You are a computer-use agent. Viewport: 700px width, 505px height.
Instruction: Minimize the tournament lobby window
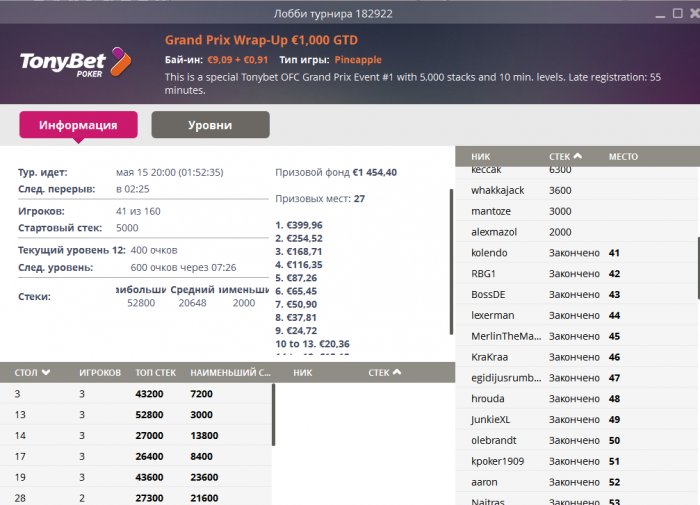[x=660, y=15]
